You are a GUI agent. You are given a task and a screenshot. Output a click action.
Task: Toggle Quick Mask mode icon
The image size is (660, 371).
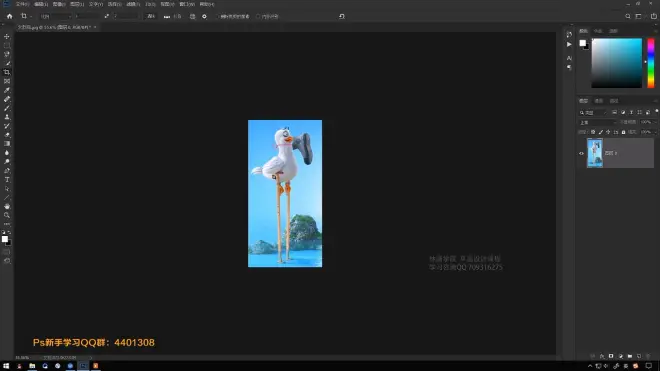coord(7,252)
